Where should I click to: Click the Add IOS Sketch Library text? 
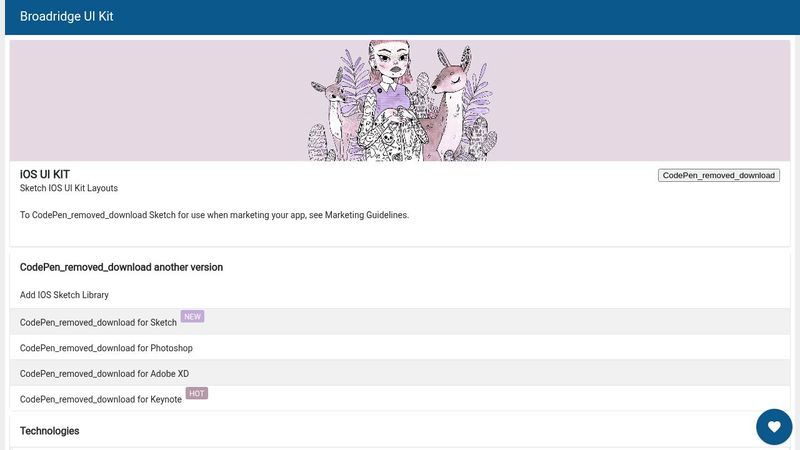click(x=64, y=295)
